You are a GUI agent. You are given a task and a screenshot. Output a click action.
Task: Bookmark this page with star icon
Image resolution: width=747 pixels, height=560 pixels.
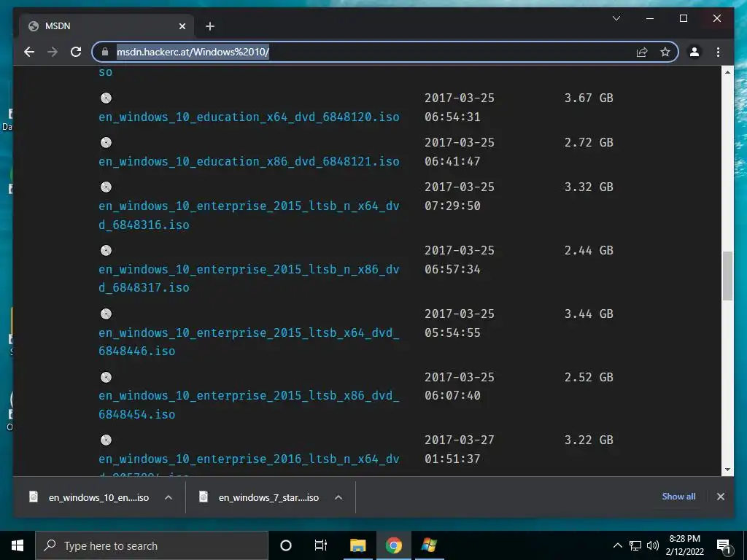(x=665, y=52)
